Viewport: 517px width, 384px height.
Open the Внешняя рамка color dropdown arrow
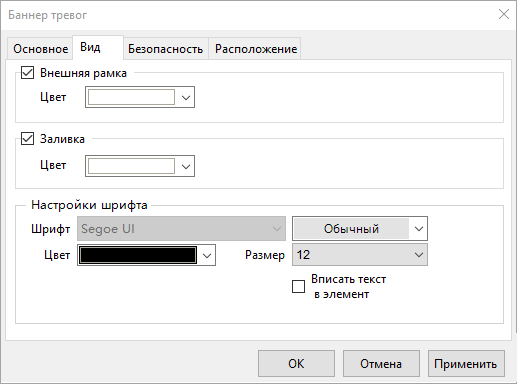tap(186, 97)
